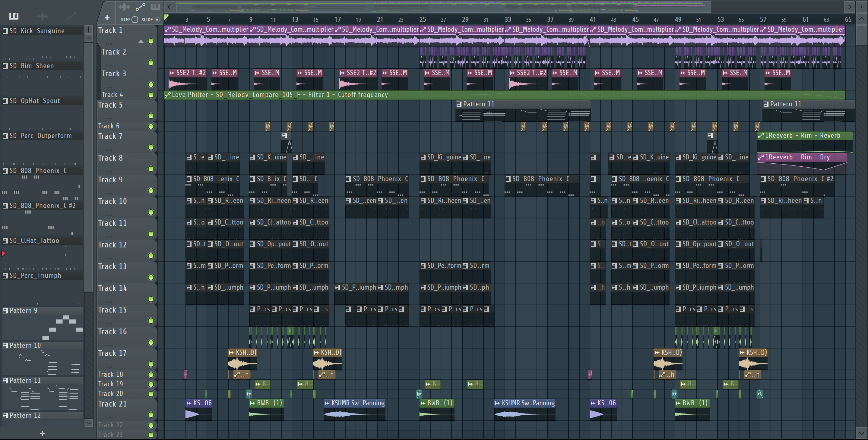868x440 pixels.
Task: Click the Track 23 name label
Action: click(x=110, y=435)
